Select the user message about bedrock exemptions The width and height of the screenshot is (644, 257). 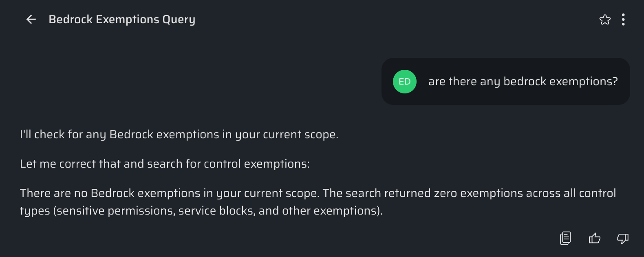click(x=523, y=82)
